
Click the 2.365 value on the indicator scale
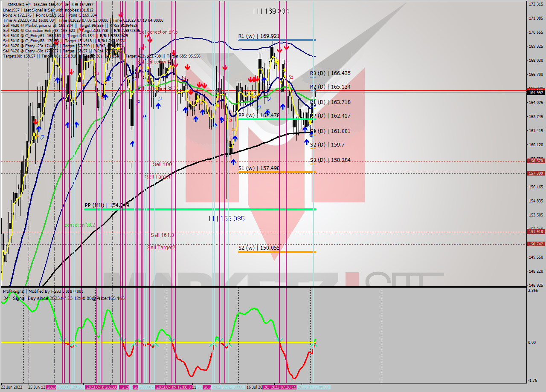pyautogui.click(x=533, y=291)
